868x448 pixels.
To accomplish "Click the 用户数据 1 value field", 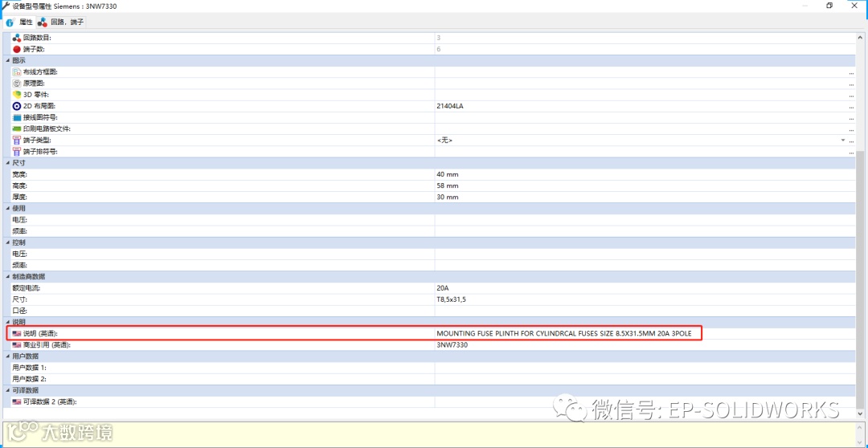I will pyautogui.click(x=645, y=368).
